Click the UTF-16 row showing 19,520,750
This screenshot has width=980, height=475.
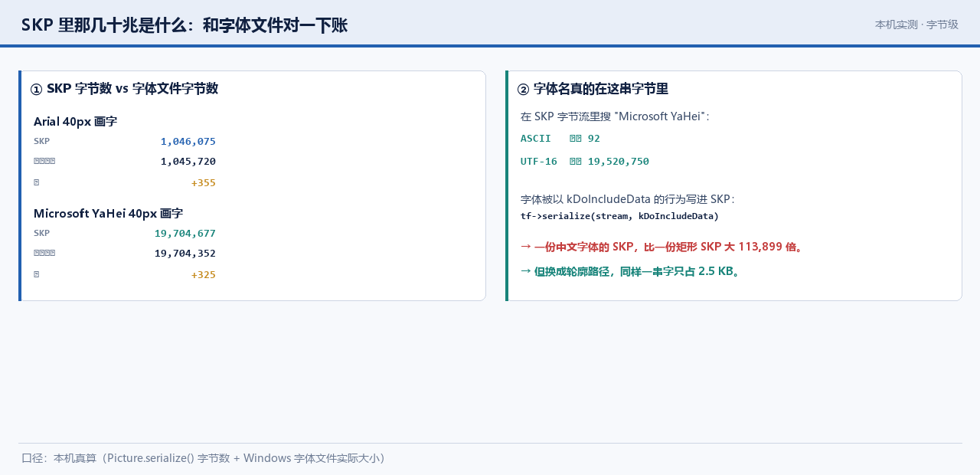point(585,162)
